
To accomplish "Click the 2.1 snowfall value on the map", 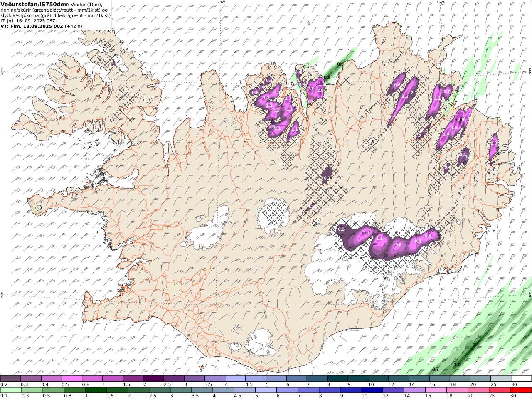I will pos(310,89).
